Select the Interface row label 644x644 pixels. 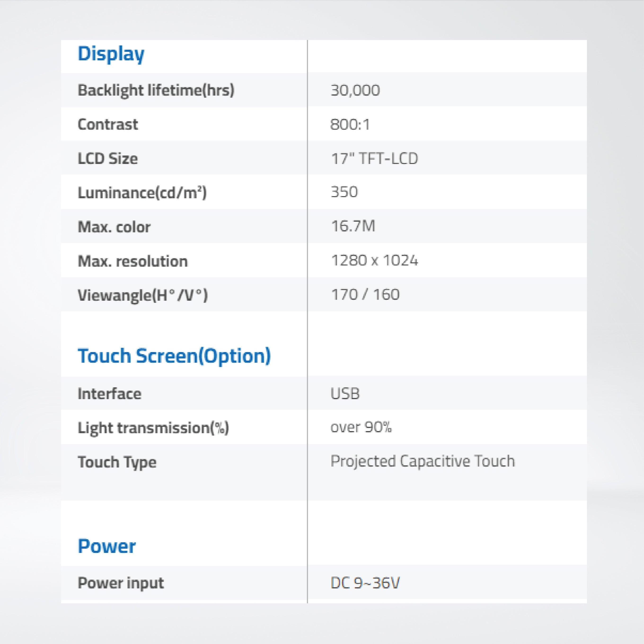109,394
